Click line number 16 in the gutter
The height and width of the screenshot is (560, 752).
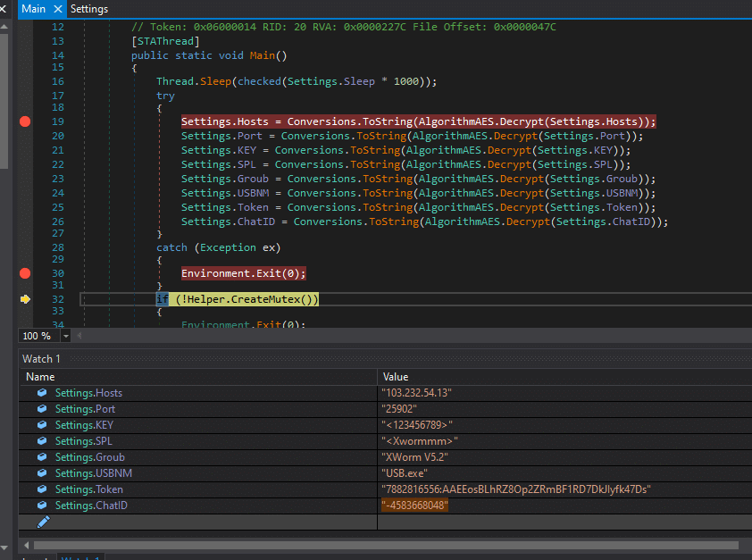58,81
